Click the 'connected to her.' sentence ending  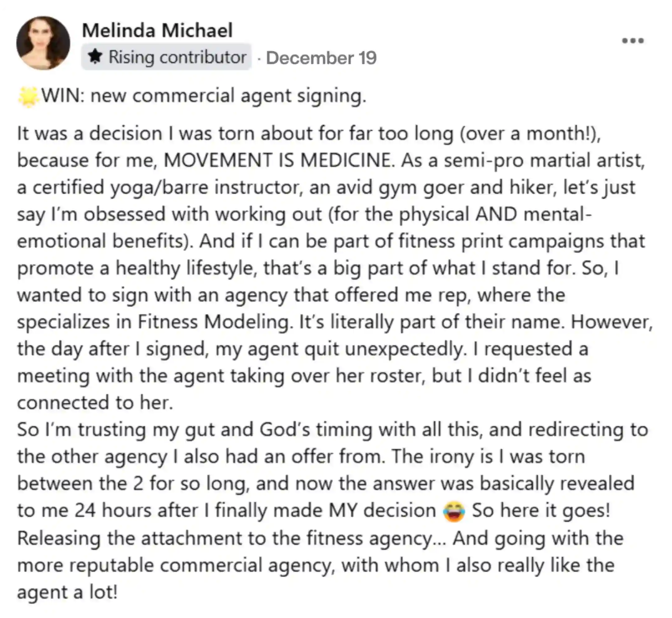[x=95, y=402]
